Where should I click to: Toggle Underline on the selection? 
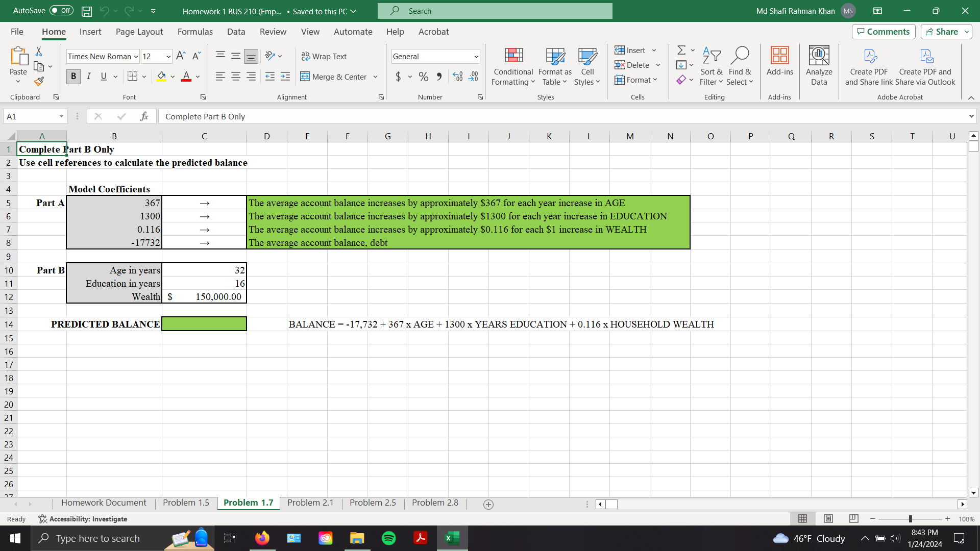[103, 77]
